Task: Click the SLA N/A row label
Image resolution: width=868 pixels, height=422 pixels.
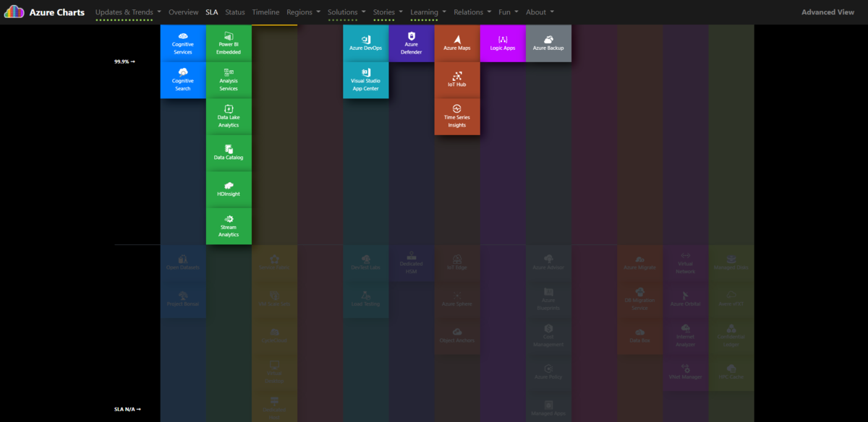Action: [x=127, y=409]
